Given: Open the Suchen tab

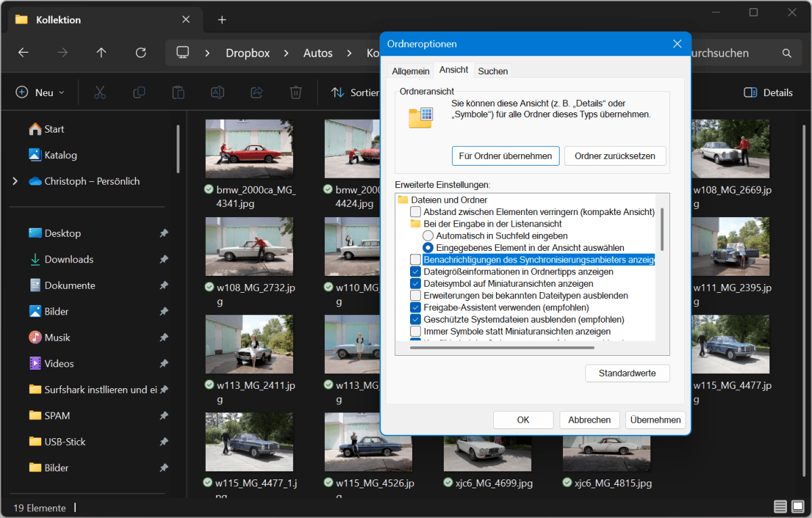Looking at the screenshot, I should (x=493, y=71).
